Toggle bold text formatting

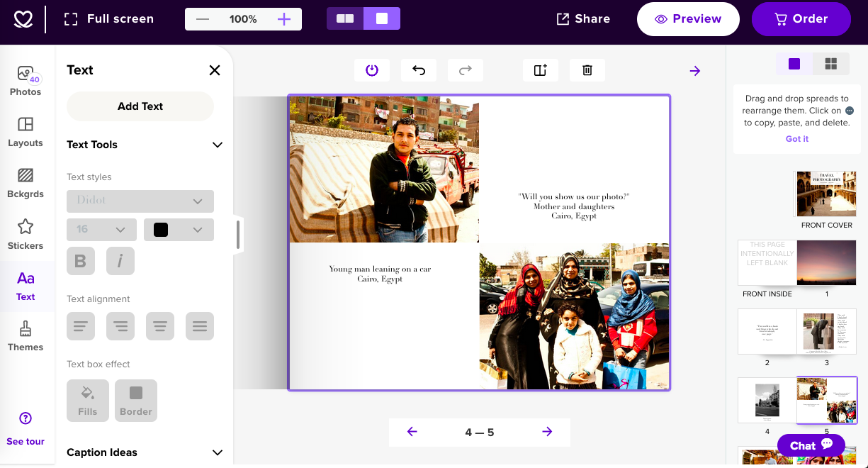coord(80,261)
